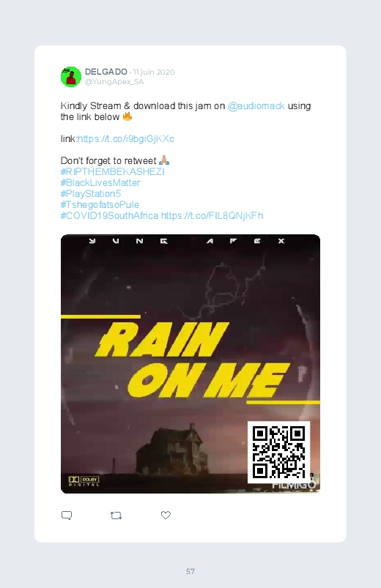Click the 11 juin 2020 timestamp
The image size is (381, 588).
(x=154, y=72)
